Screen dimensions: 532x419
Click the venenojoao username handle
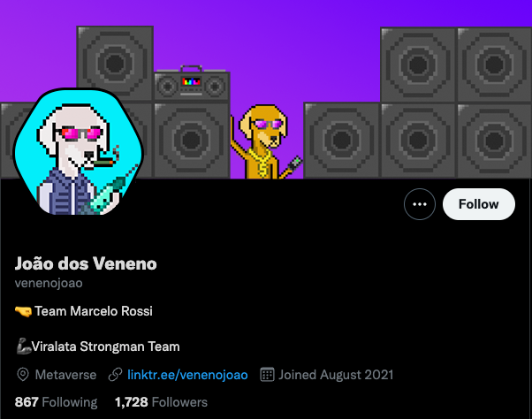coord(49,283)
